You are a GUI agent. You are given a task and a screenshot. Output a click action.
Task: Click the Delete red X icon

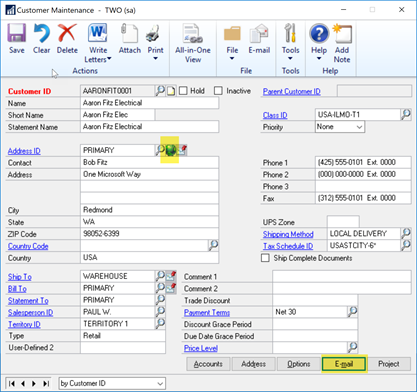click(67, 33)
